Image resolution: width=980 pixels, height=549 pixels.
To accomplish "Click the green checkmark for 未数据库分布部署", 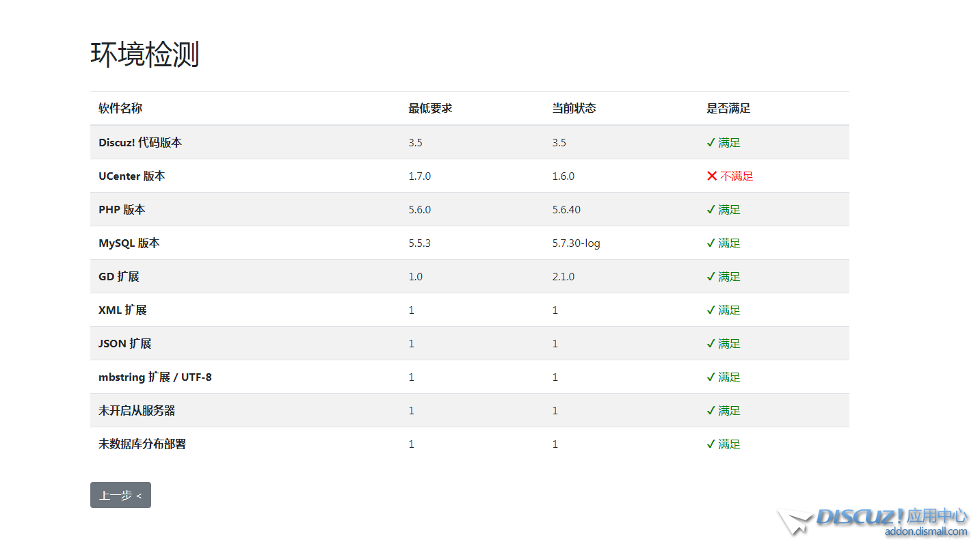I will 711,444.
